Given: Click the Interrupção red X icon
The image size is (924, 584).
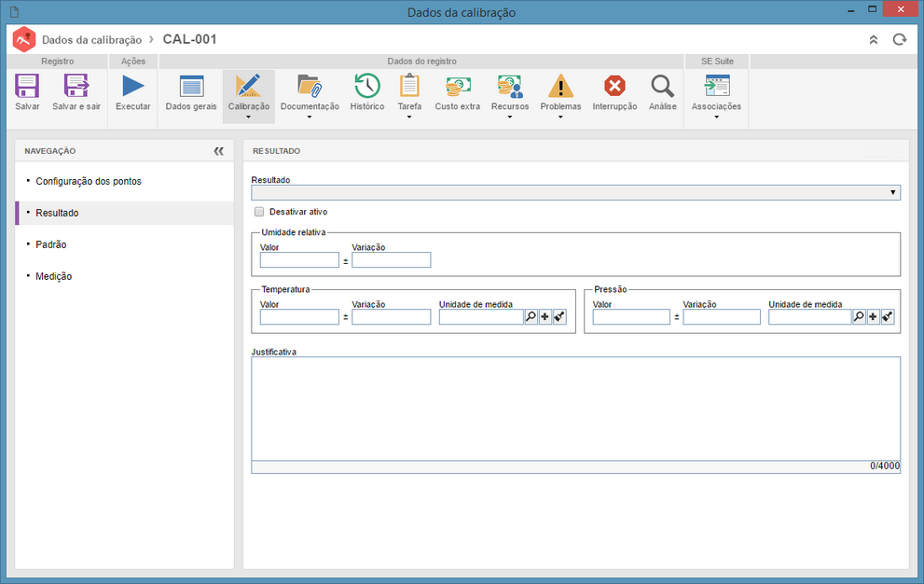Looking at the screenshot, I should [614, 86].
